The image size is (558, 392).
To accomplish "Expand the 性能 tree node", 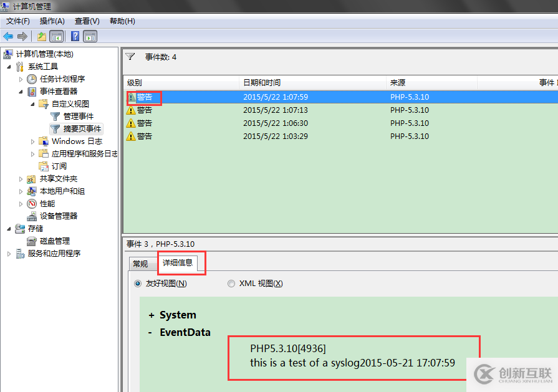I will (21, 204).
